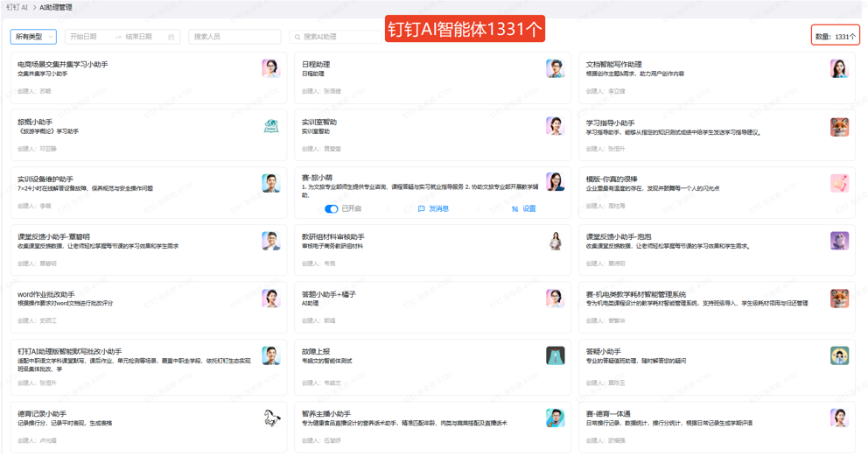The height and width of the screenshot is (457, 868).
Task: Open the 实训室智助 avatar
Action: point(555,126)
